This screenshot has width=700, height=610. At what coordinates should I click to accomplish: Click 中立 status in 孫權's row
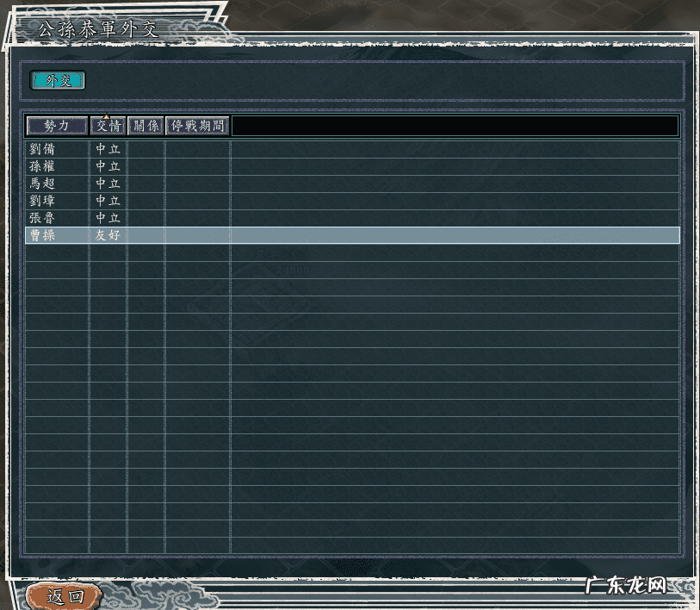coord(108,166)
